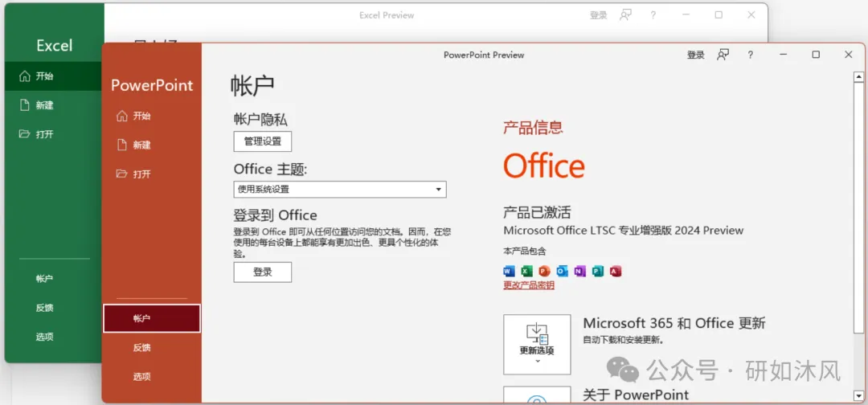The image size is (868, 405).
Task: Click the Word app icon under 本产品包含
Action: 510,271
